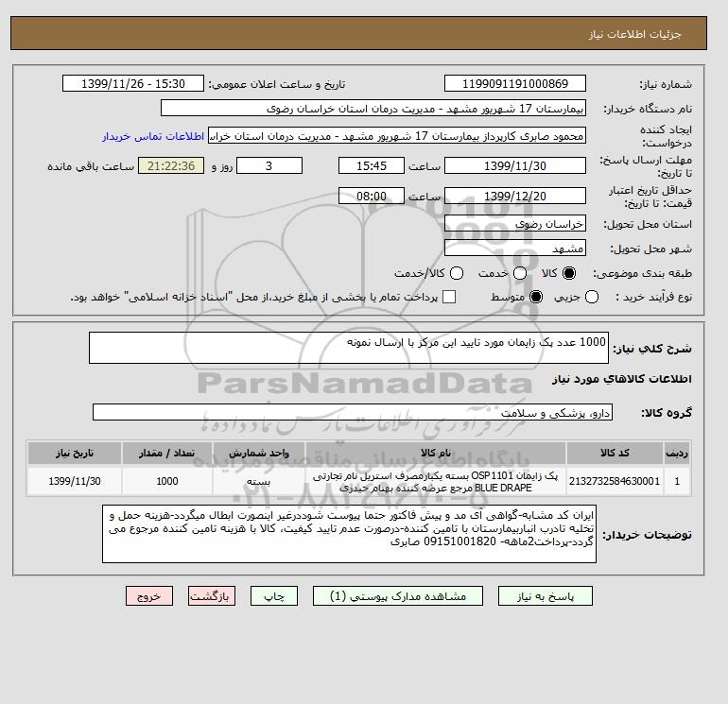Viewport: 728px width, 704px height.
Task: Select the خدمت radio button
Action: pyautogui.click(x=520, y=273)
